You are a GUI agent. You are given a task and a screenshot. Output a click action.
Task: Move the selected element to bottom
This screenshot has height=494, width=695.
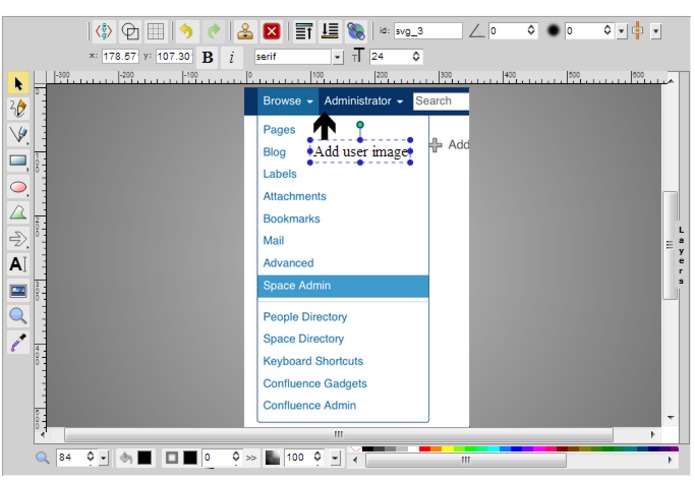pos(330,31)
